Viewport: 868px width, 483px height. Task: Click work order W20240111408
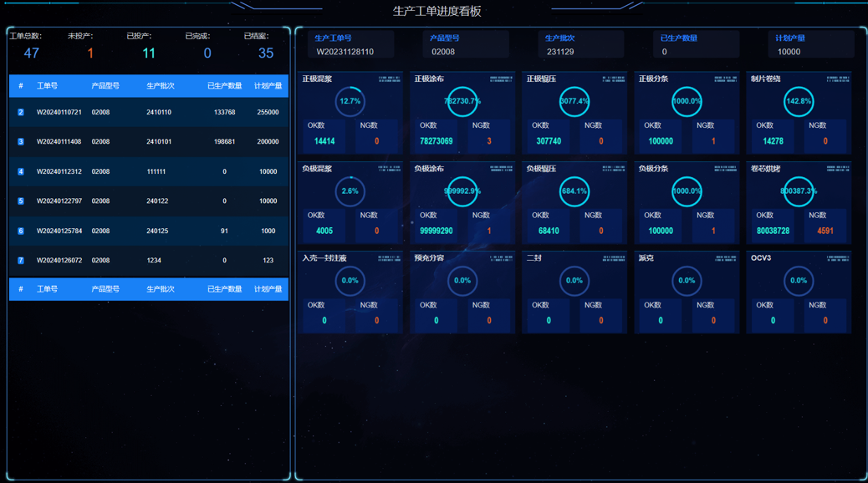(59, 142)
